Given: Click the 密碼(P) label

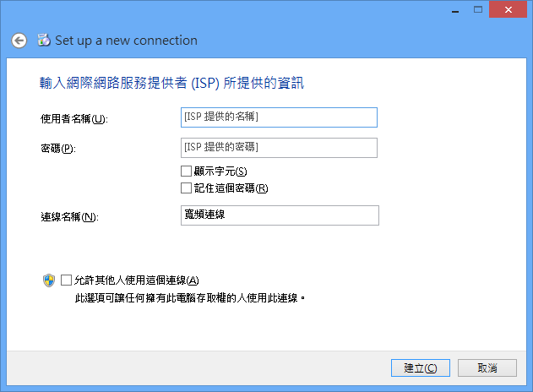Looking at the screenshot, I should [58, 149].
